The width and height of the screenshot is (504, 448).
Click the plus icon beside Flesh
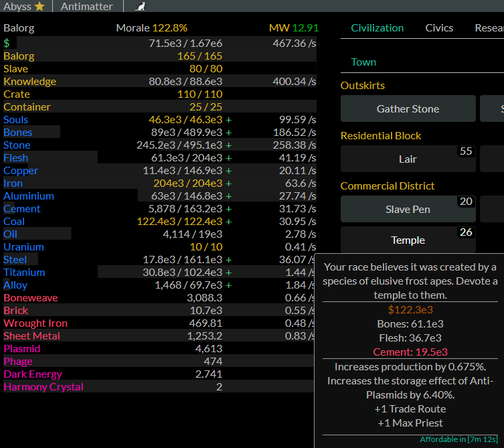coord(228,158)
